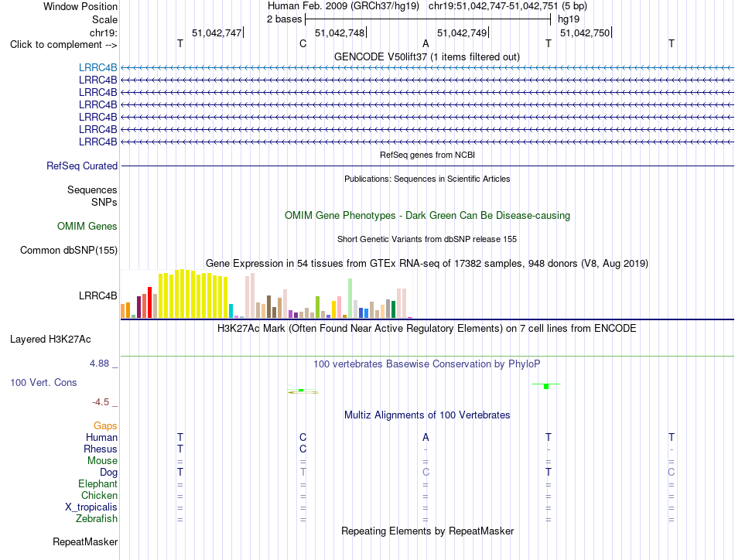Click base A in the complement sequence row
The height and width of the screenshot is (560, 735).
426,43
